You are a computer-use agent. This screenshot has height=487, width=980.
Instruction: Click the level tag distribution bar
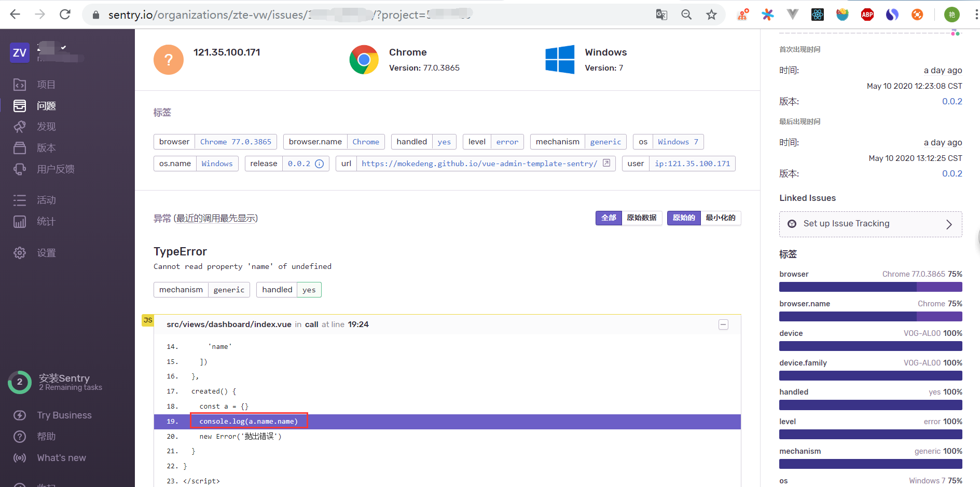click(x=871, y=435)
